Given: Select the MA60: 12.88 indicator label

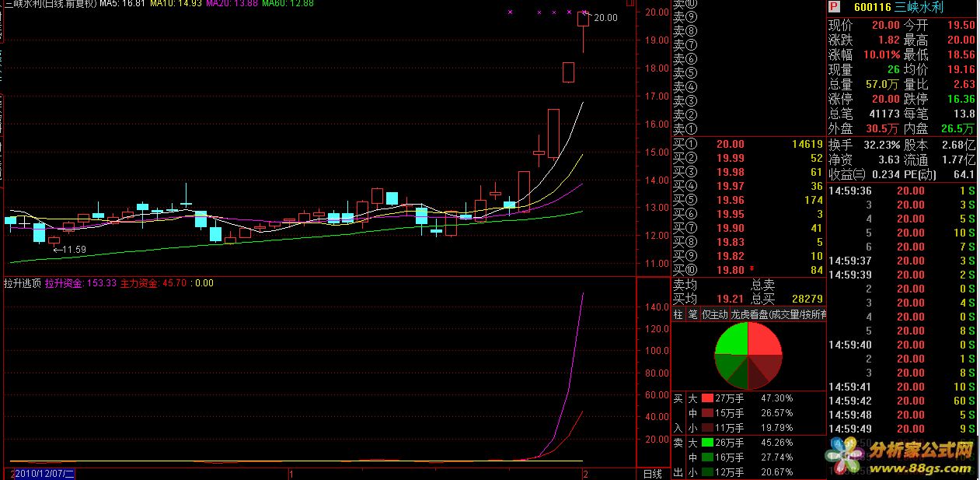Looking at the screenshot, I should [288, 4].
